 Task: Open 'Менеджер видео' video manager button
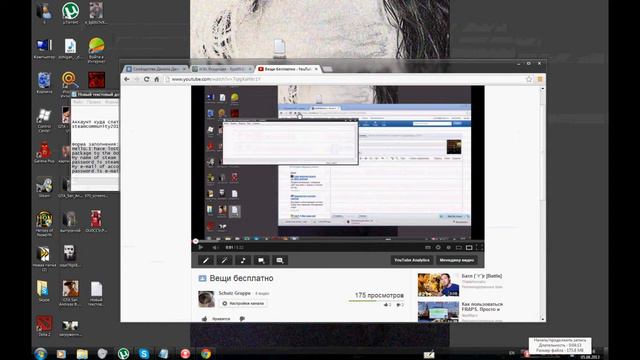pyautogui.click(x=457, y=260)
